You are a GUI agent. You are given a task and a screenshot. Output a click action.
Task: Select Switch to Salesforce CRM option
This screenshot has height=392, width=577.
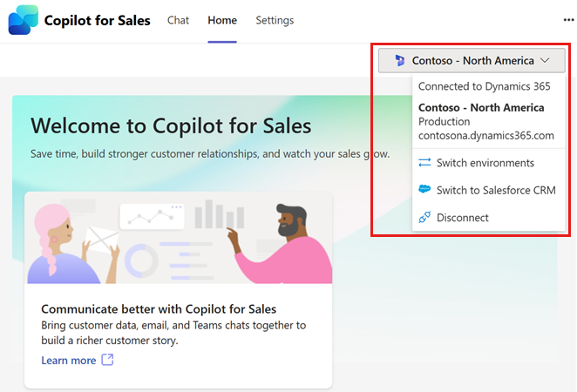coord(489,190)
